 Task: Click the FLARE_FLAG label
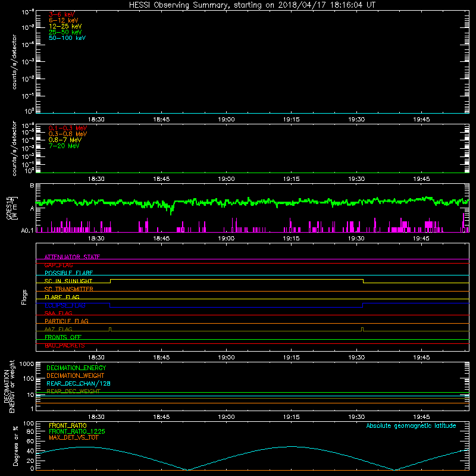pyautogui.click(x=62, y=297)
